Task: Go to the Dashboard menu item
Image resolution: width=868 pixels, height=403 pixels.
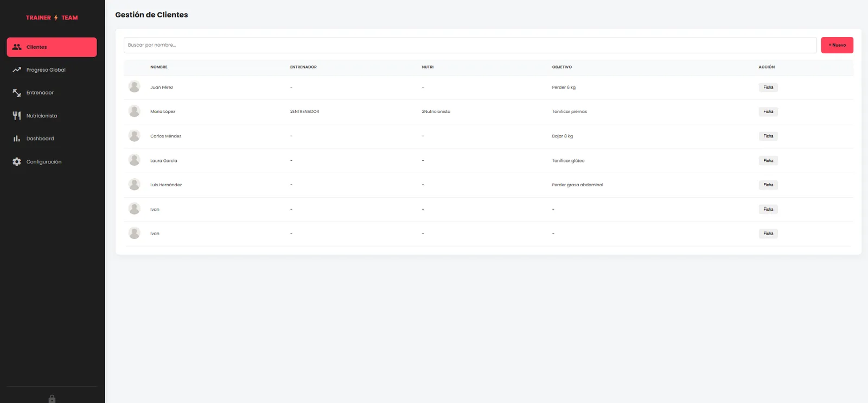Action: pos(52,138)
